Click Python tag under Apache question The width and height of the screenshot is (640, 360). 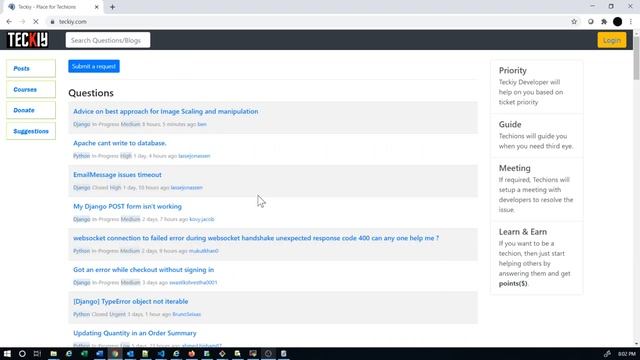point(81,156)
